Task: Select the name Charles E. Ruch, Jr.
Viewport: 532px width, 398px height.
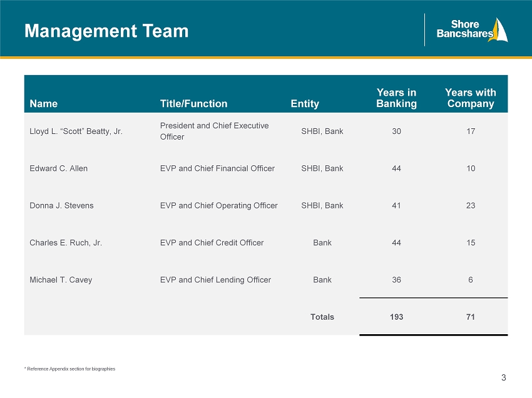Action: tap(66, 243)
